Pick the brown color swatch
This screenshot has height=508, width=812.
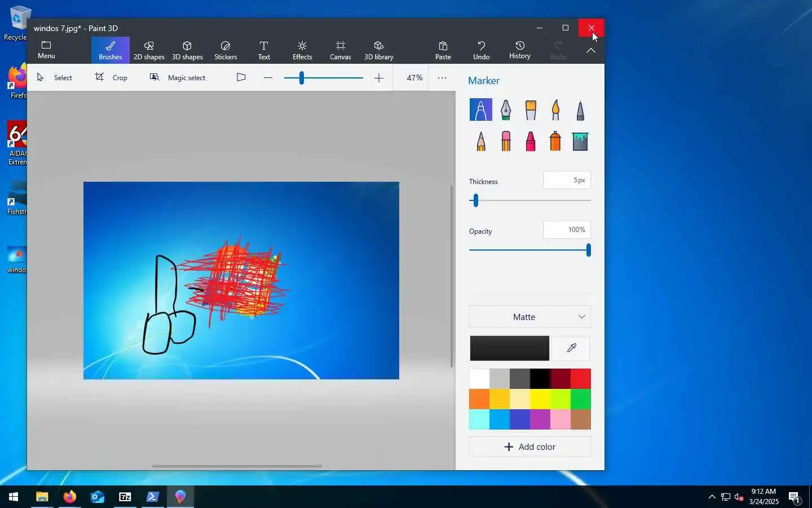tap(581, 419)
